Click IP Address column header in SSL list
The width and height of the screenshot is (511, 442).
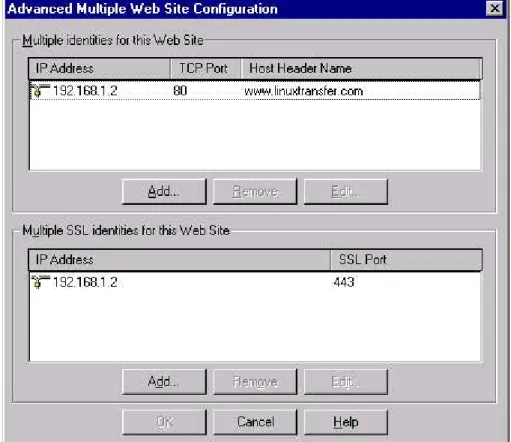tap(179, 260)
